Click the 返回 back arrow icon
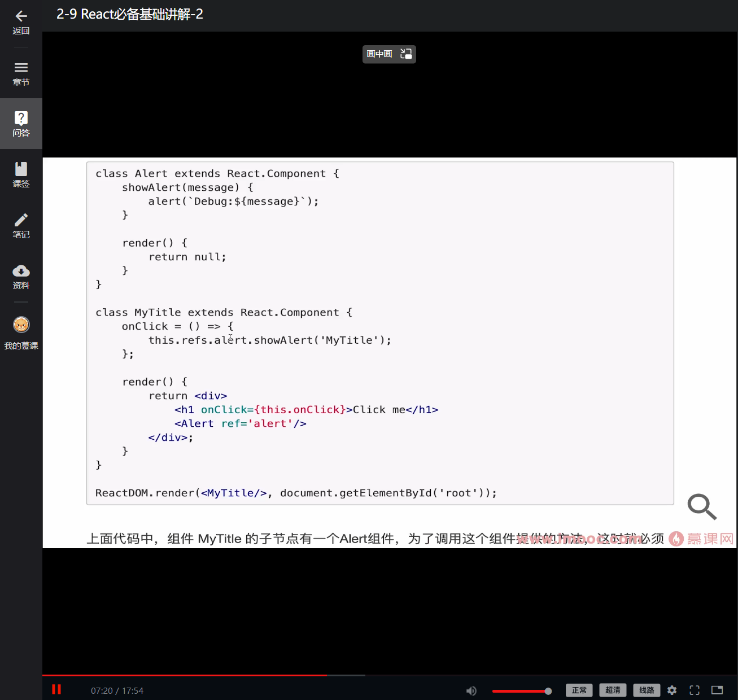 tap(21, 17)
